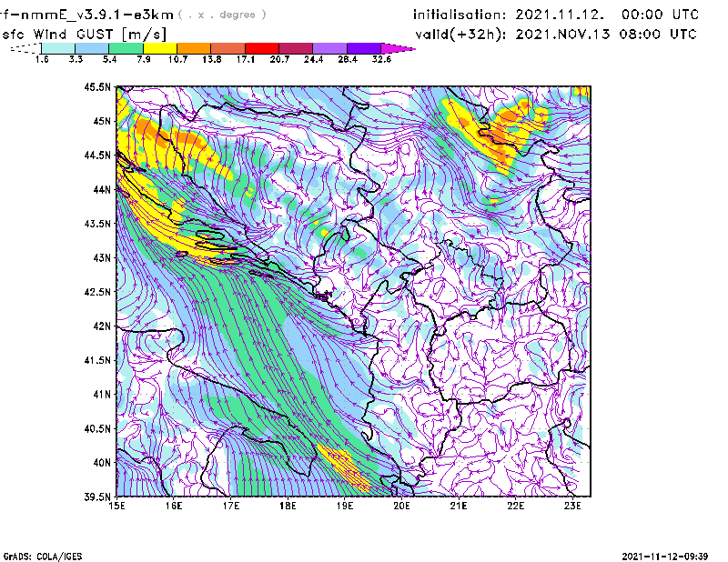This screenshot has height=562, width=728.
Task: Click the legend value 17.1
Action: coord(245,59)
